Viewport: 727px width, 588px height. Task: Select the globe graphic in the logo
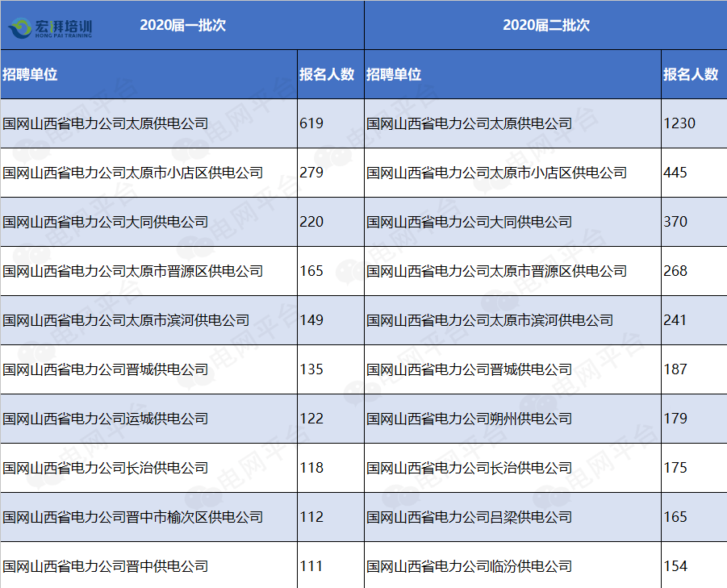click(22, 25)
